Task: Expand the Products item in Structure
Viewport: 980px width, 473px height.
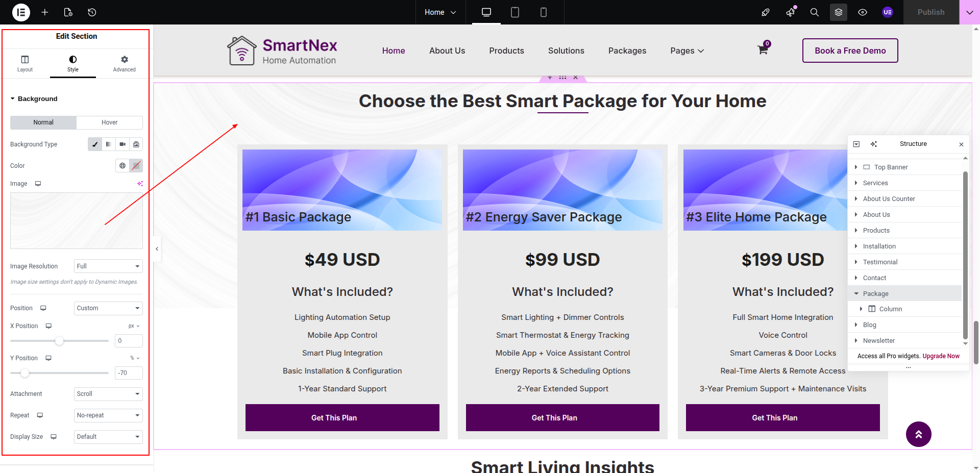Action: [x=856, y=231]
